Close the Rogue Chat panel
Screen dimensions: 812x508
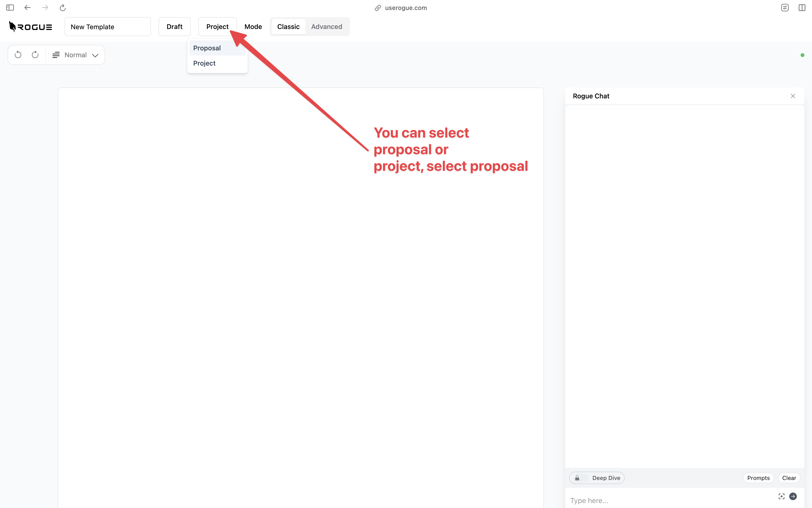[793, 96]
